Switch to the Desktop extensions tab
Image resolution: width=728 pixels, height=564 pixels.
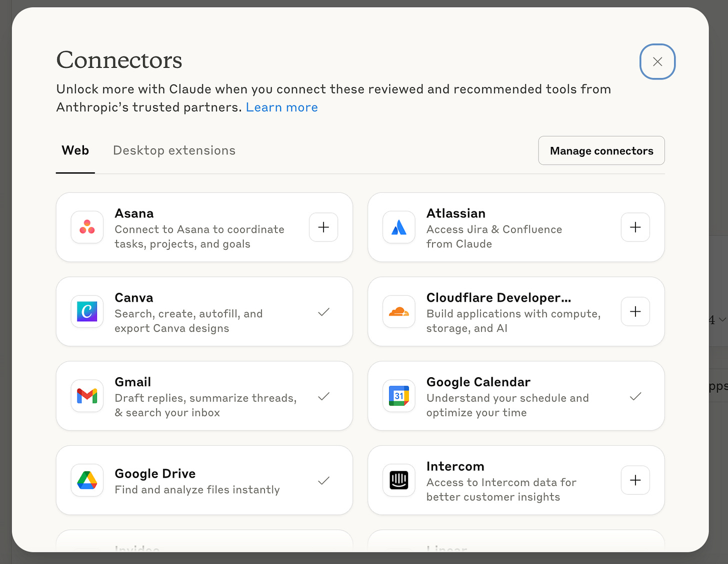(x=174, y=150)
